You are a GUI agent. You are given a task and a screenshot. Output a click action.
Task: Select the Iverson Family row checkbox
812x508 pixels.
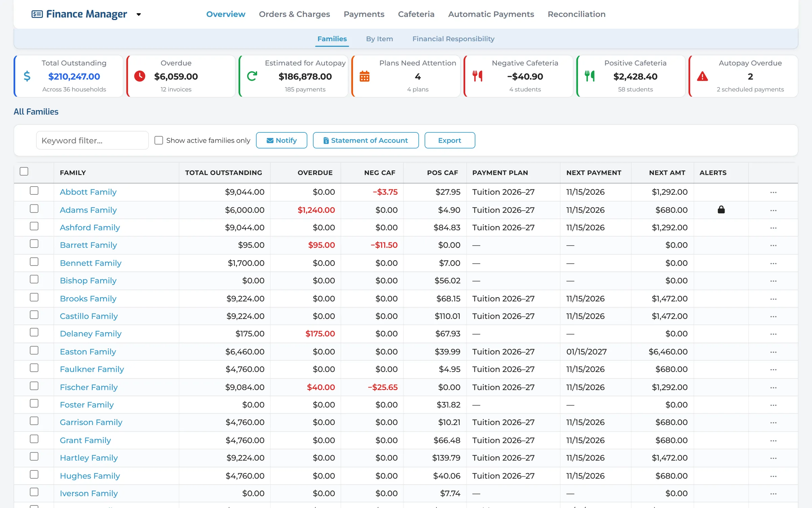[34, 492]
